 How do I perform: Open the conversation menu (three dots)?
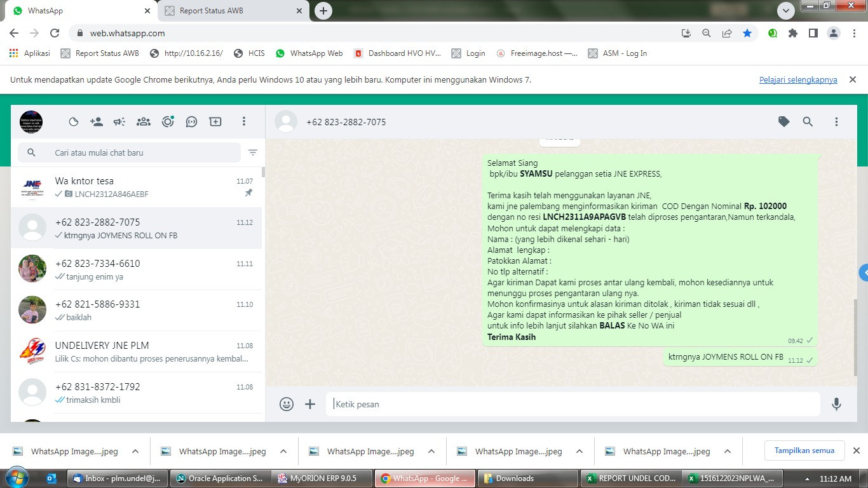click(836, 121)
